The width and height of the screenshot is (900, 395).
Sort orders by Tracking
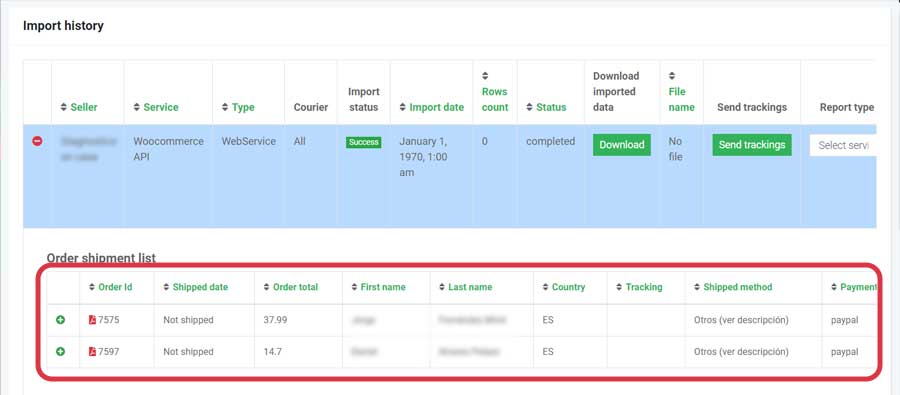(639, 287)
